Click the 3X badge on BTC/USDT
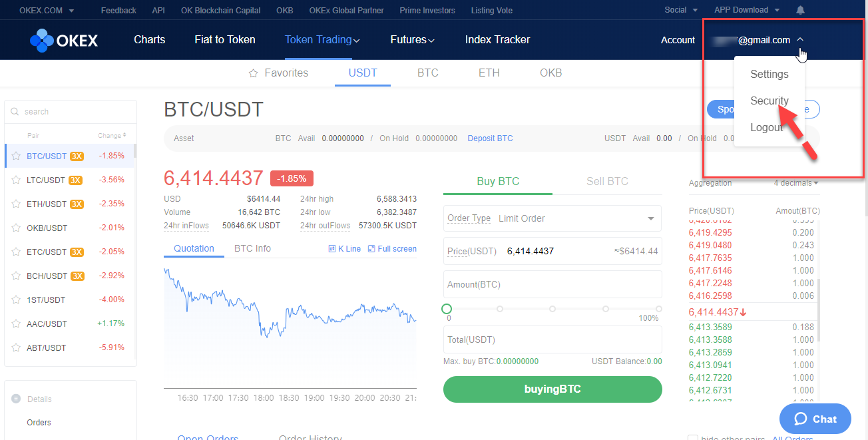The image size is (868, 440). (x=77, y=156)
